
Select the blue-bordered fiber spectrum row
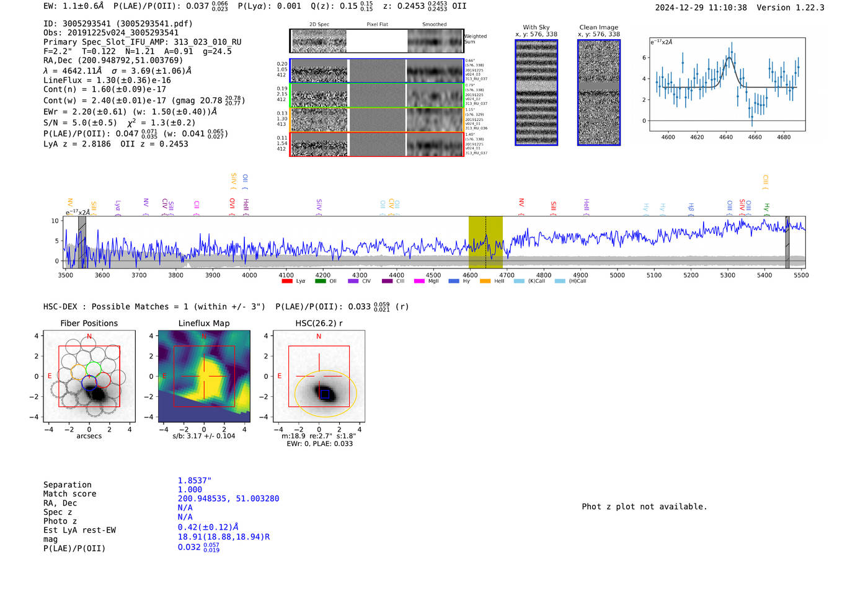tap(376, 71)
